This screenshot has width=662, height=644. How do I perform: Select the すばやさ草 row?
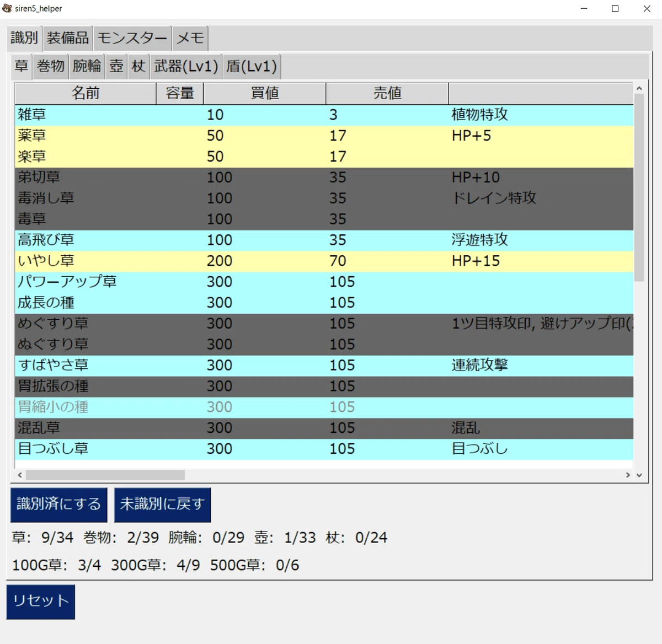324,365
